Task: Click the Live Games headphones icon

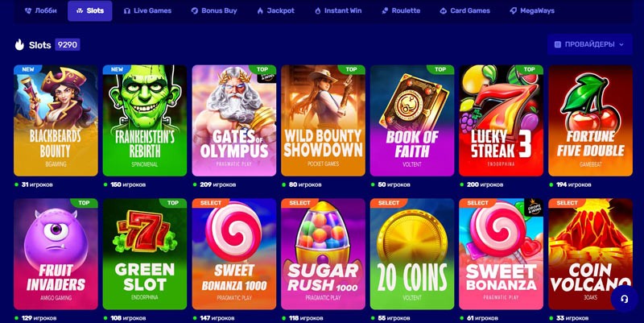Action: (x=127, y=11)
